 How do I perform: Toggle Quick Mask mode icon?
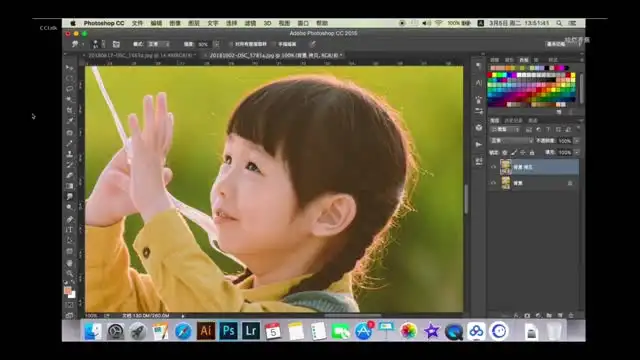(70, 304)
